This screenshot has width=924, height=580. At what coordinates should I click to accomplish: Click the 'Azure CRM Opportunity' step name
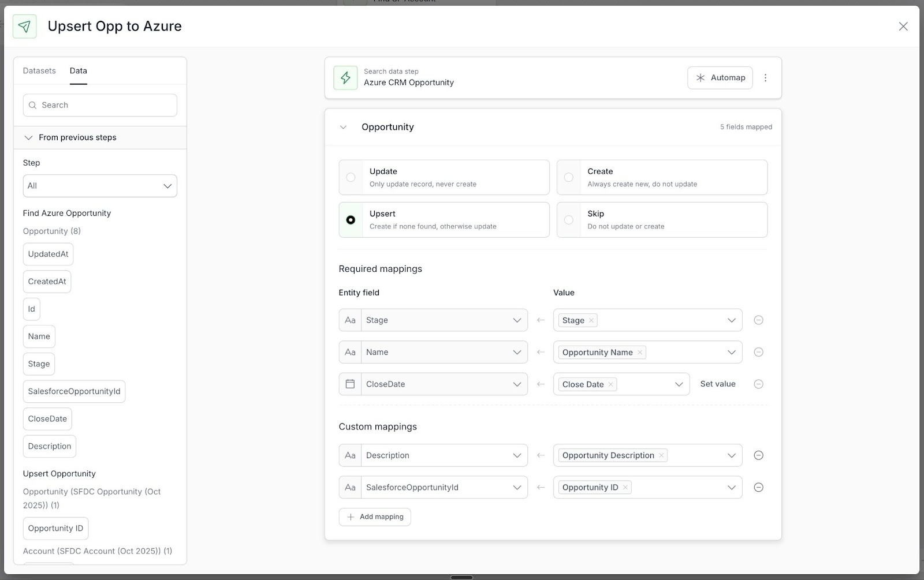click(409, 83)
